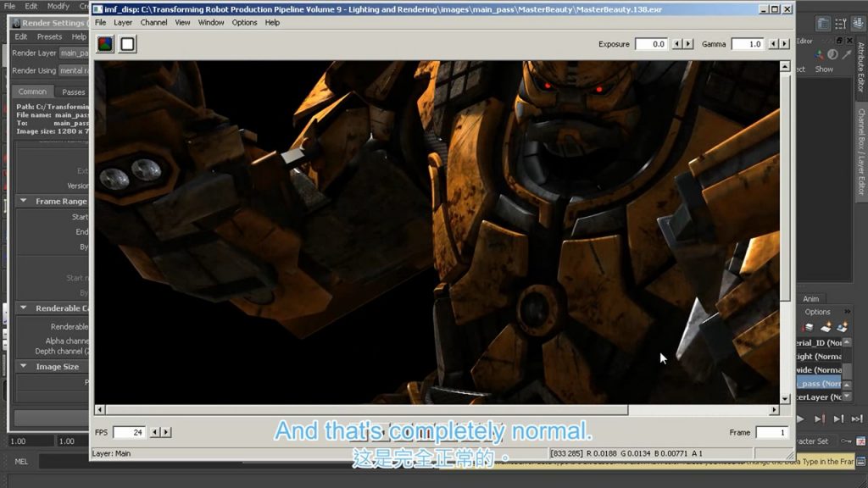Screen dimensions: 868x488
Task: Toggle the Tool Settings shelf icon
Action: pyautogui.click(x=842, y=23)
